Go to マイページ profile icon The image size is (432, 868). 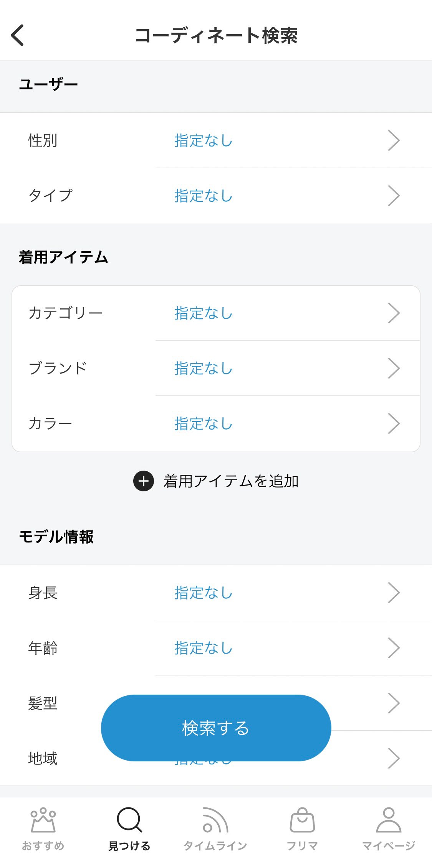click(x=389, y=820)
